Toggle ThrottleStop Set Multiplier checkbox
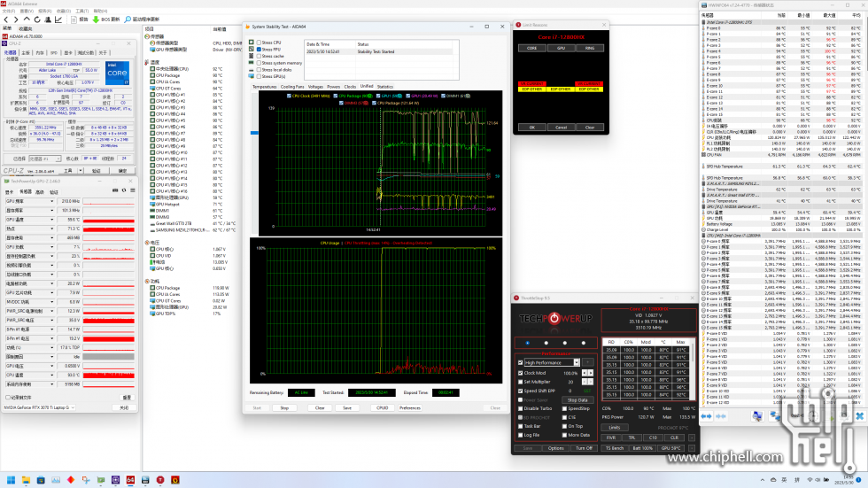 tap(521, 382)
